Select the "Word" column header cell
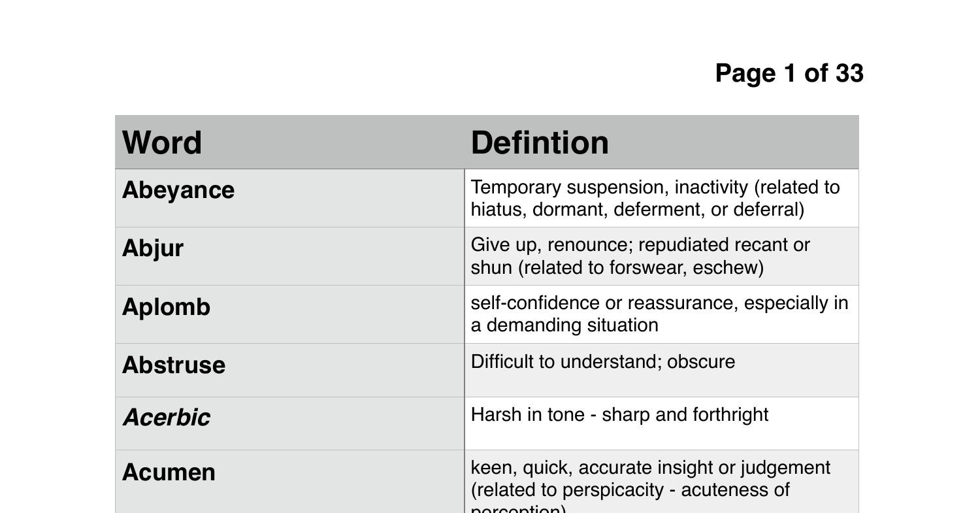980x513 pixels. tap(162, 142)
